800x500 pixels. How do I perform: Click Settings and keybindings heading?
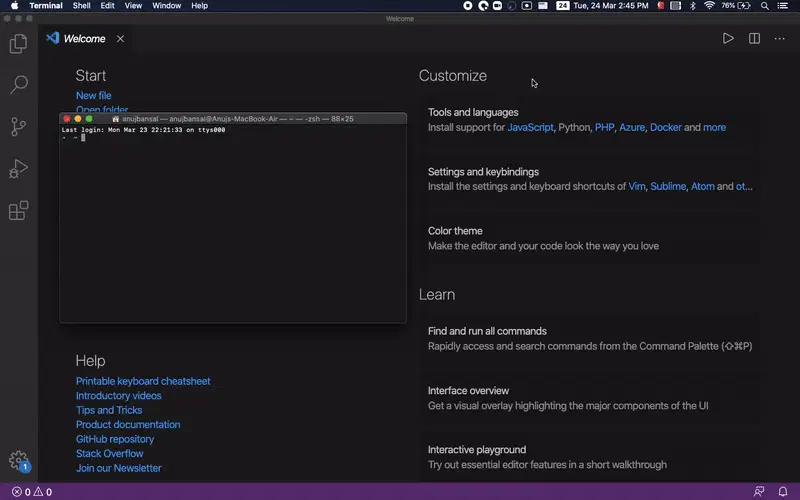[483, 172]
